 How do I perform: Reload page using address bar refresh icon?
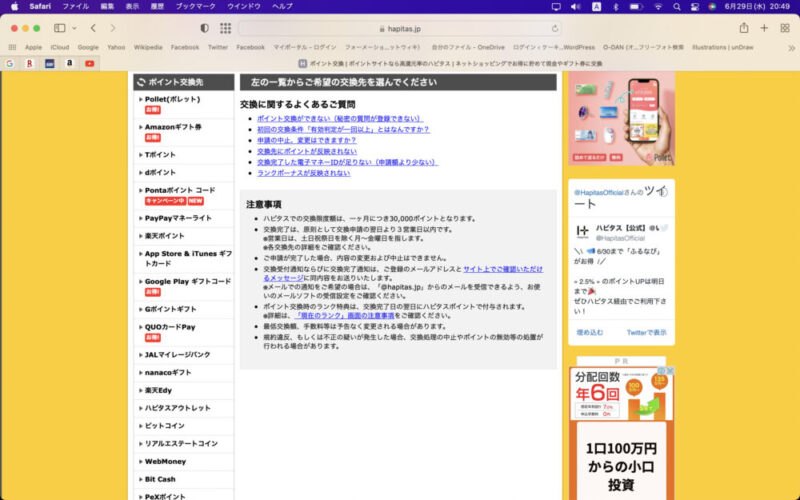555,29
